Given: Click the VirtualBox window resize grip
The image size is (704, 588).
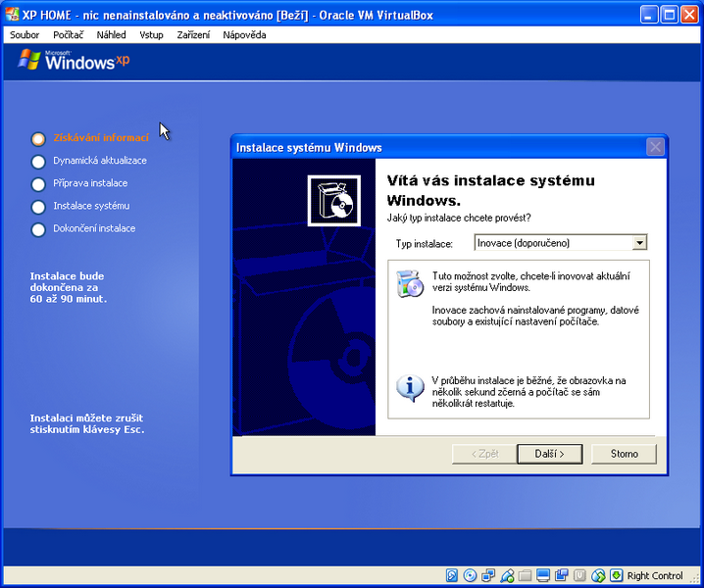Looking at the screenshot, I should point(693,577).
